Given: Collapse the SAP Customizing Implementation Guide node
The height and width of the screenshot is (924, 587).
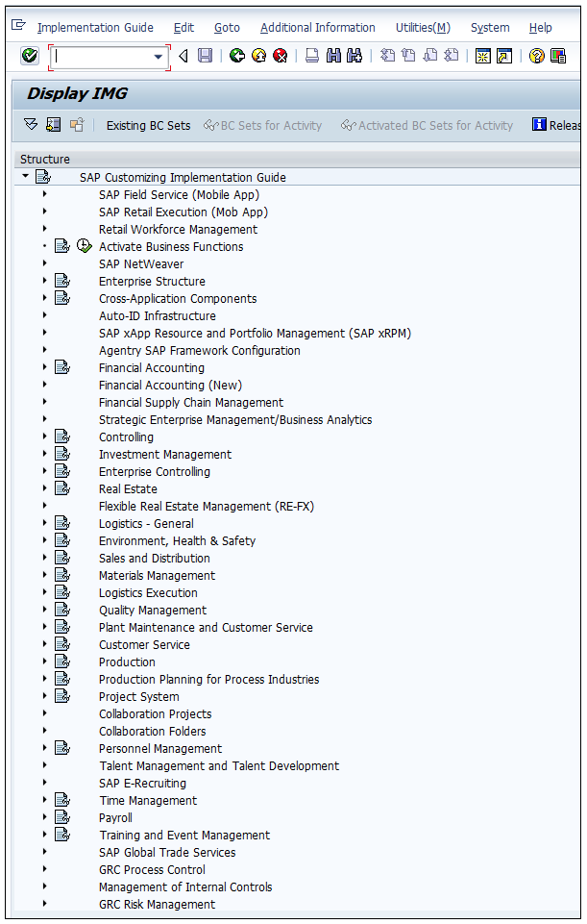Looking at the screenshot, I should click(x=25, y=176).
